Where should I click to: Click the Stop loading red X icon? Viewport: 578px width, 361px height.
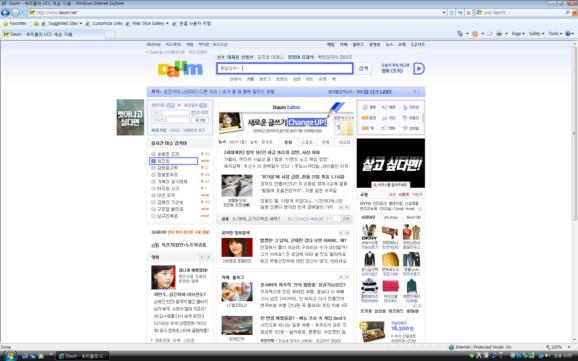point(469,13)
